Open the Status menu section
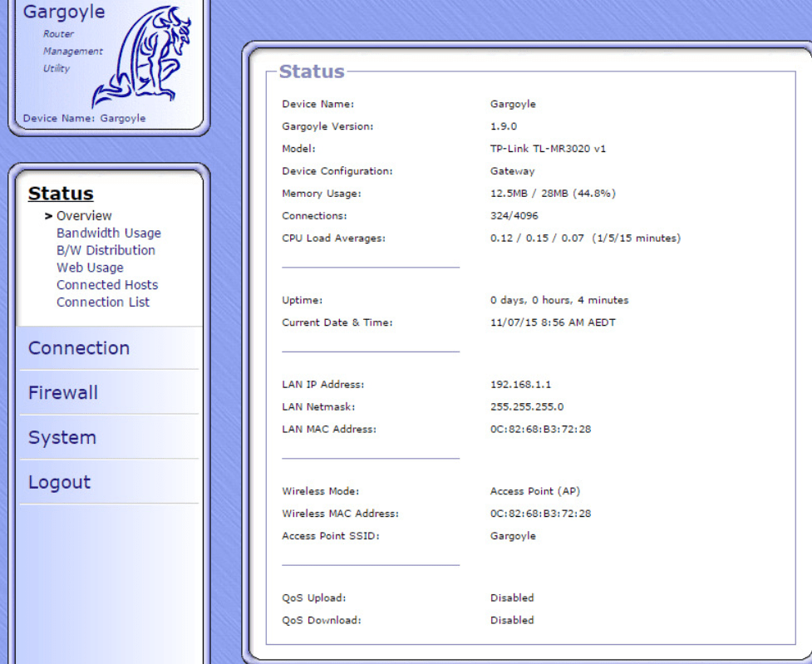 tap(61, 193)
